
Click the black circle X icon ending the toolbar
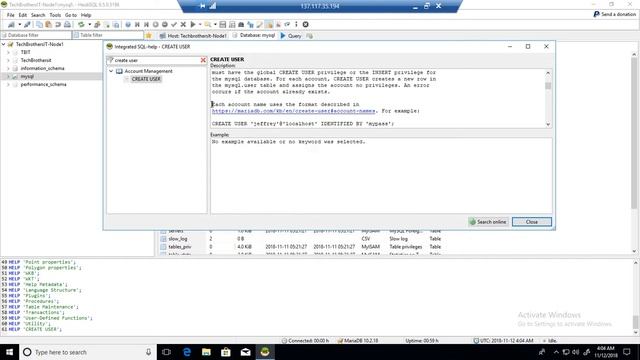(x=305, y=24)
